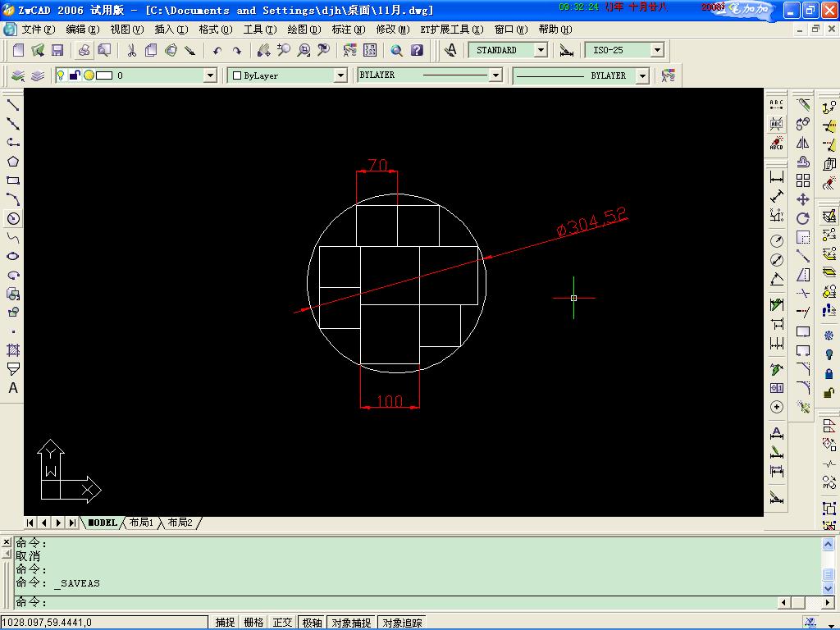Viewport: 840px width, 630px height.
Task: Open the 修改(M) menu
Action: coord(393,30)
